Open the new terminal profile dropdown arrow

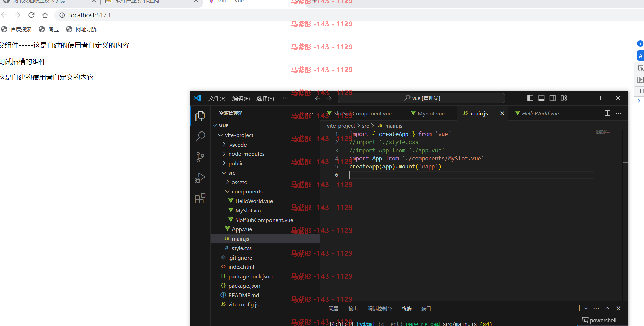coord(586,308)
